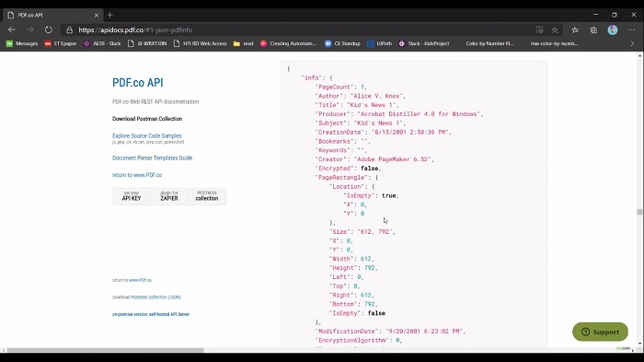This screenshot has width=644, height=362.
Task: Click the "Adobe PageMaker 6.52" value
Action: point(392,159)
